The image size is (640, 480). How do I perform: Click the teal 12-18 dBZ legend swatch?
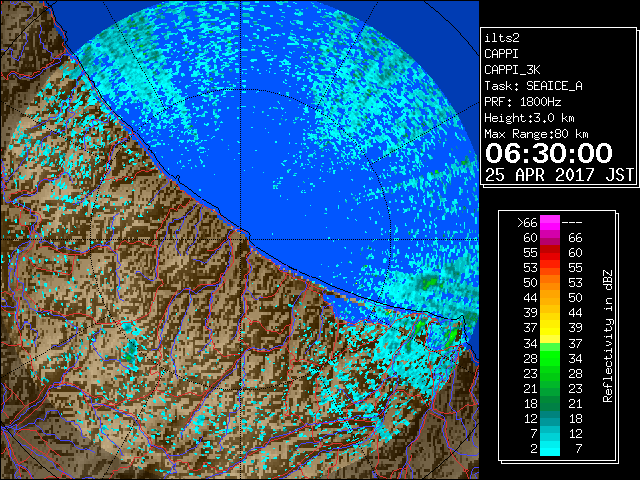point(550,418)
